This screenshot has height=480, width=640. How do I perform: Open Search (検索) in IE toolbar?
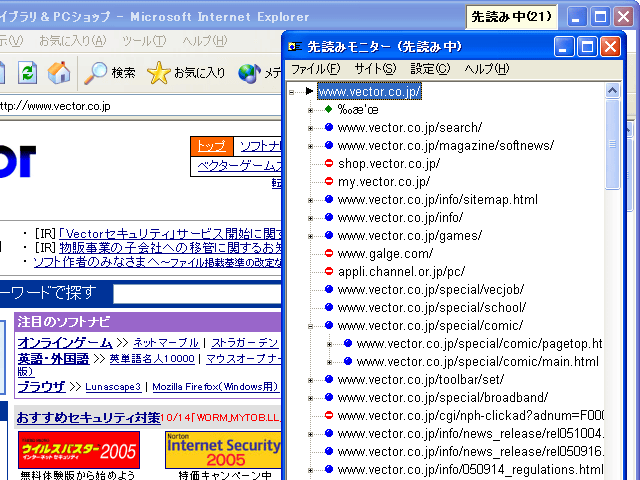click(109, 73)
